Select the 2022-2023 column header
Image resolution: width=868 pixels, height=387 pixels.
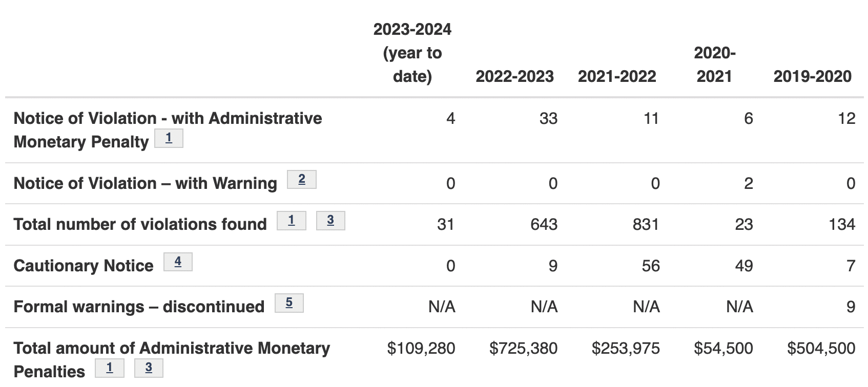coord(514,76)
